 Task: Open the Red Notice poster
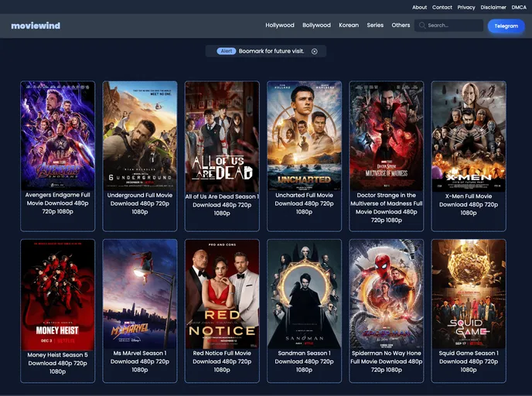[x=222, y=294]
